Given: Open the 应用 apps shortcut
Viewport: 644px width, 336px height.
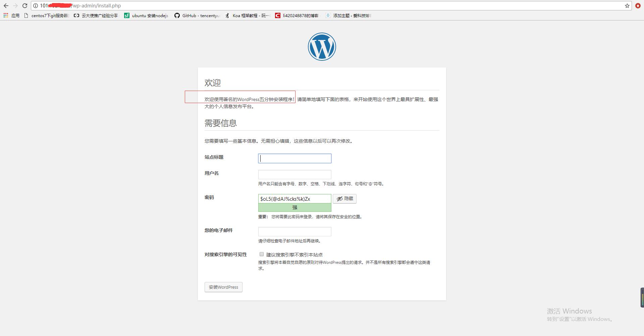Looking at the screenshot, I should coord(11,15).
